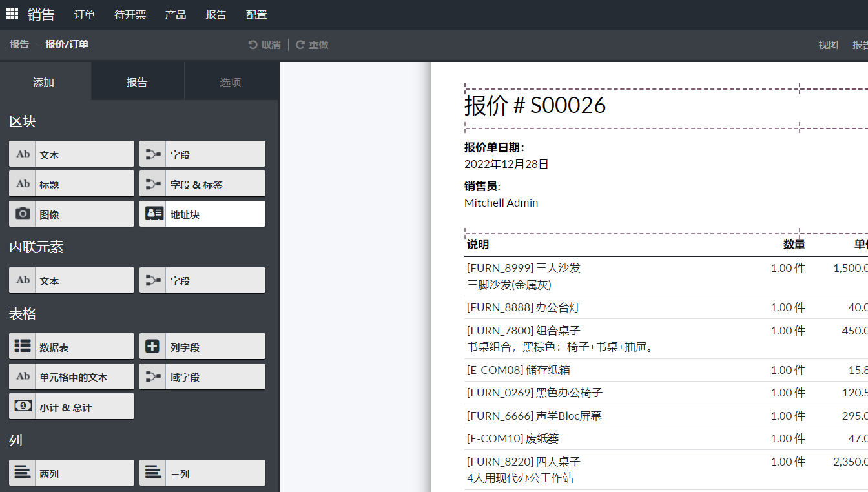Click the quantity in the 三人沙发 row
Image resolution: width=868 pixels, height=492 pixels.
(788, 268)
